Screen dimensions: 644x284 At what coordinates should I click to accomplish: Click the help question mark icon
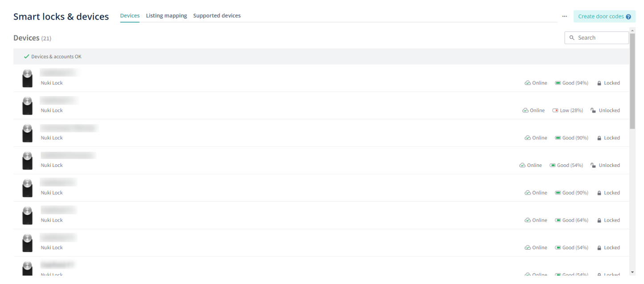tap(628, 17)
